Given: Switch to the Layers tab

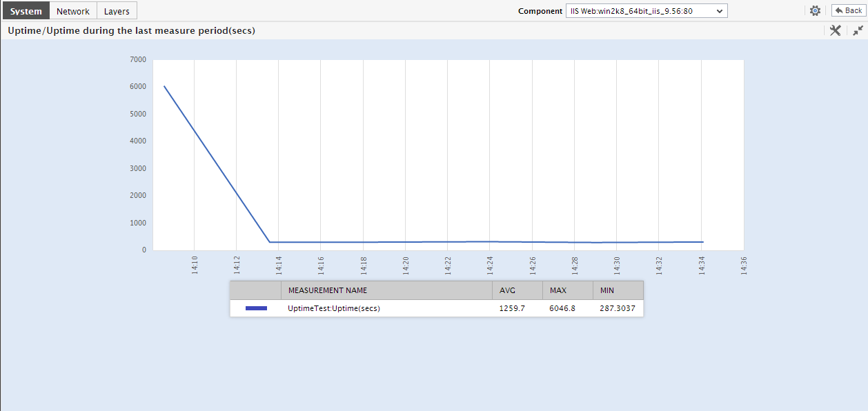Looking at the screenshot, I should pyautogui.click(x=117, y=11).
